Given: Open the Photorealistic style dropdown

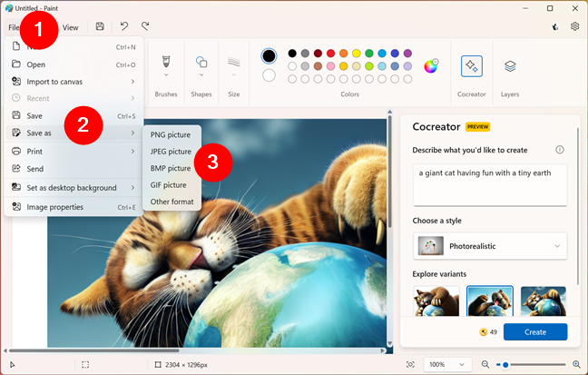Looking at the screenshot, I should (x=490, y=246).
